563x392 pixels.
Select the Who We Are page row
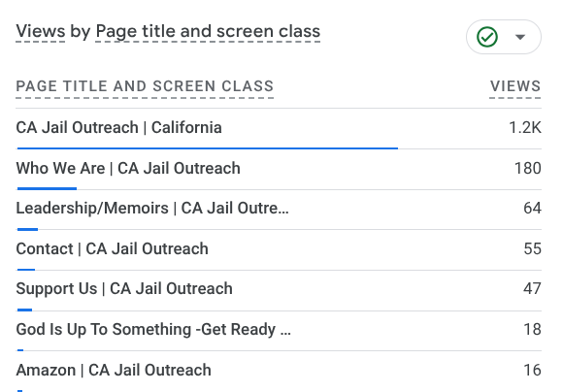[279, 170]
